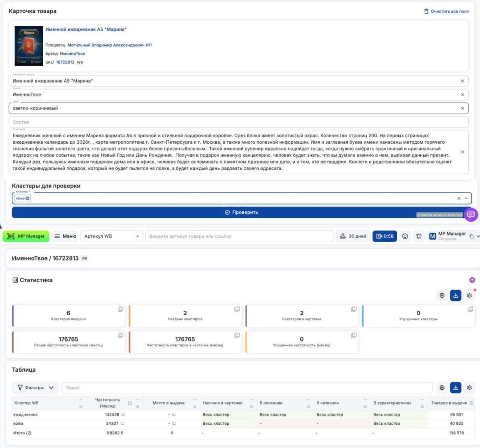Open the Статистика settings gear
Image resolution: width=480 pixels, height=448 pixels.
[x=469, y=295]
